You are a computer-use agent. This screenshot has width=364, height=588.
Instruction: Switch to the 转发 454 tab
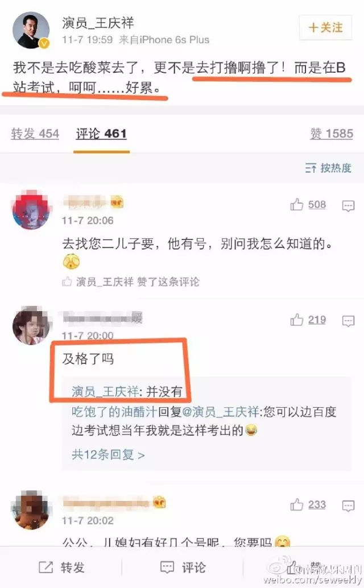(x=35, y=134)
